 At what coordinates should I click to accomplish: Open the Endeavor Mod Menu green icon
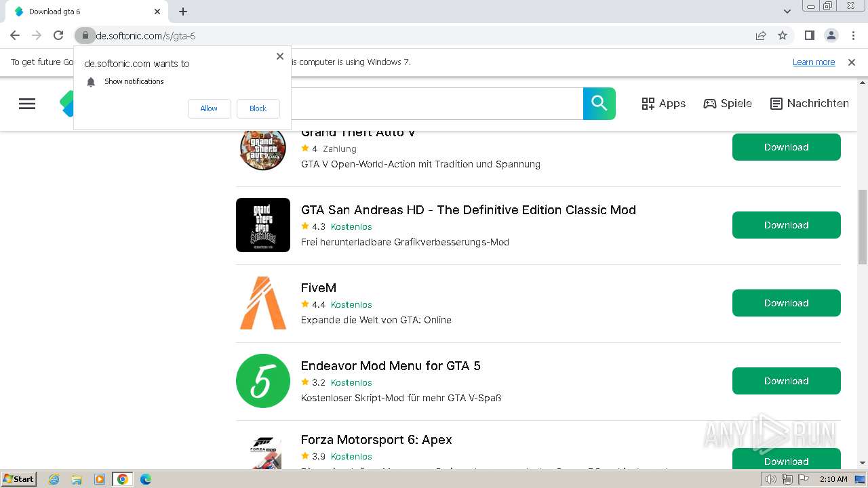(x=263, y=381)
